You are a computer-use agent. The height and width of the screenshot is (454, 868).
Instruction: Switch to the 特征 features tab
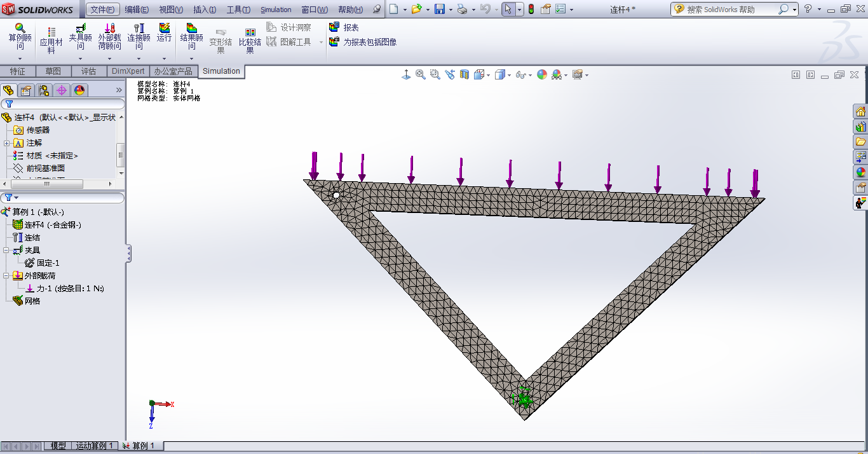point(18,71)
